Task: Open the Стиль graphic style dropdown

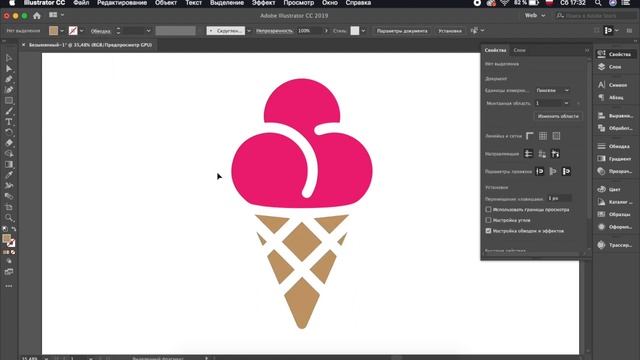Action: [x=363, y=31]
